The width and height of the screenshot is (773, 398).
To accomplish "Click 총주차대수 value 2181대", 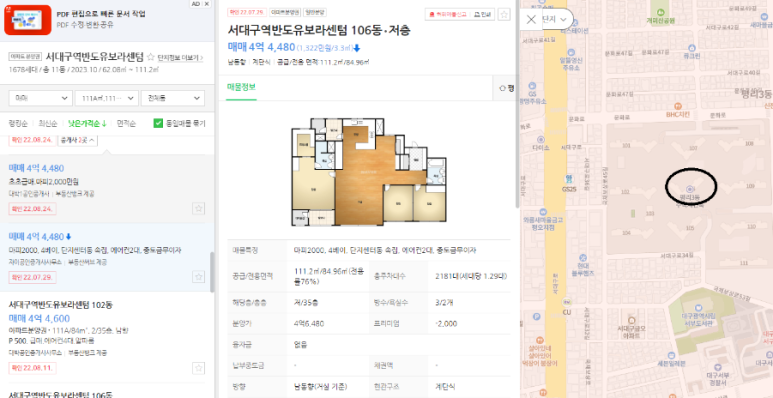I will point(471,276).
